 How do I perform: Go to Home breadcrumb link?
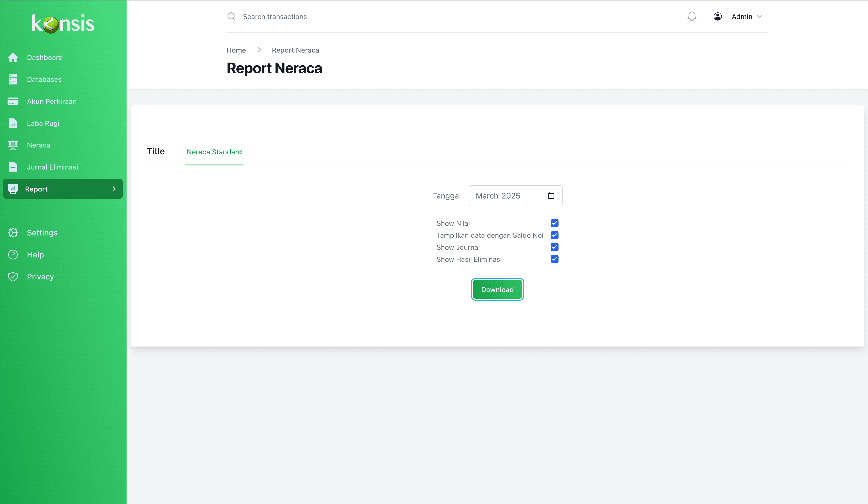[x=236, y=50]
